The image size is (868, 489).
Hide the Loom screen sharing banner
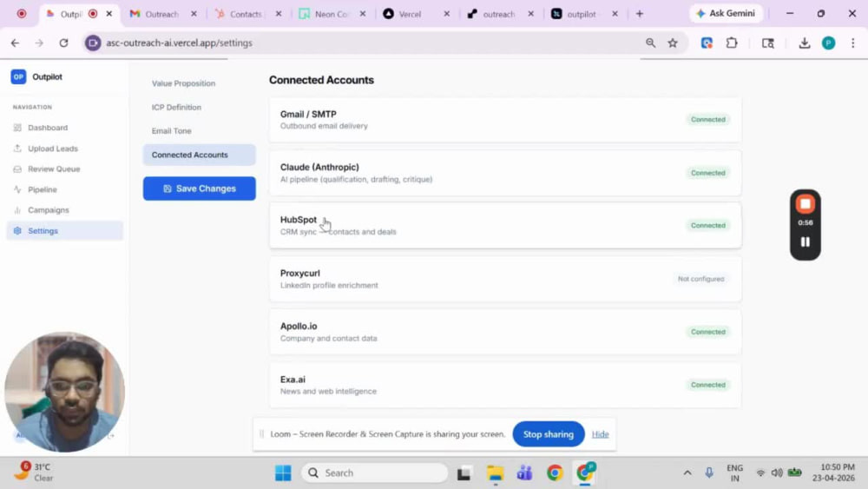click(x=600, y=434)
